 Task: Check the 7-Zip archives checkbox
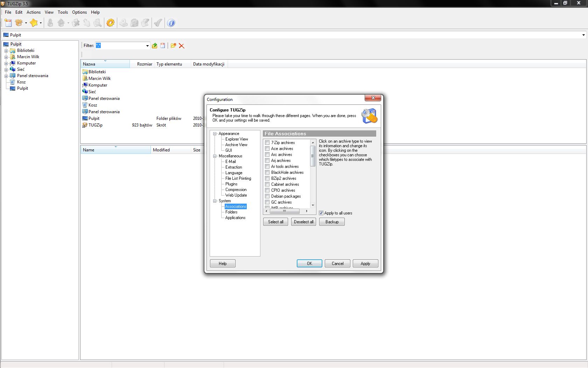pyautogui.click(x=267, y=143)
